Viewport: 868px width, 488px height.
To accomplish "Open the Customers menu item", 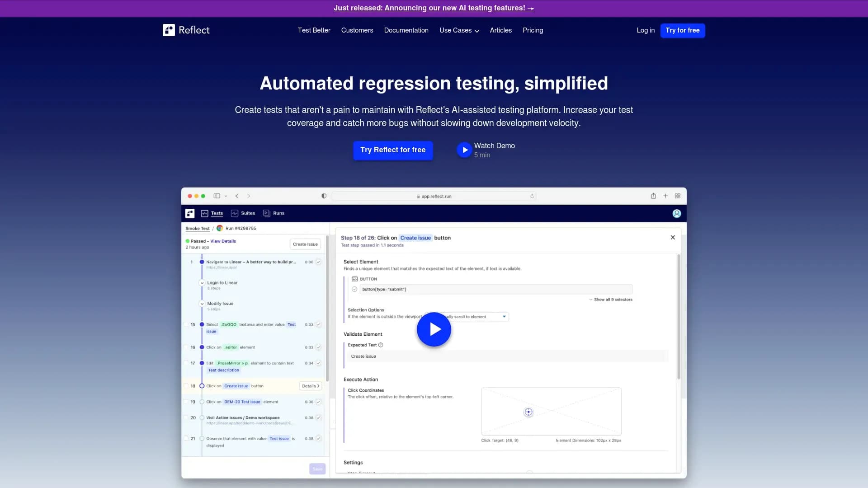I will (x=357, y=30).
